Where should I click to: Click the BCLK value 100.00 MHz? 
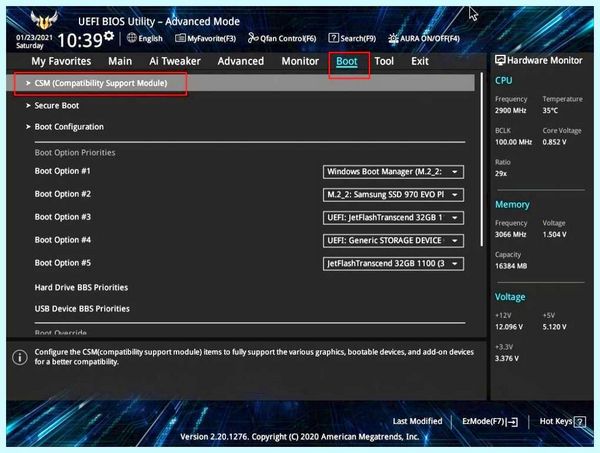pyautogui.click(x=513, y=142)
